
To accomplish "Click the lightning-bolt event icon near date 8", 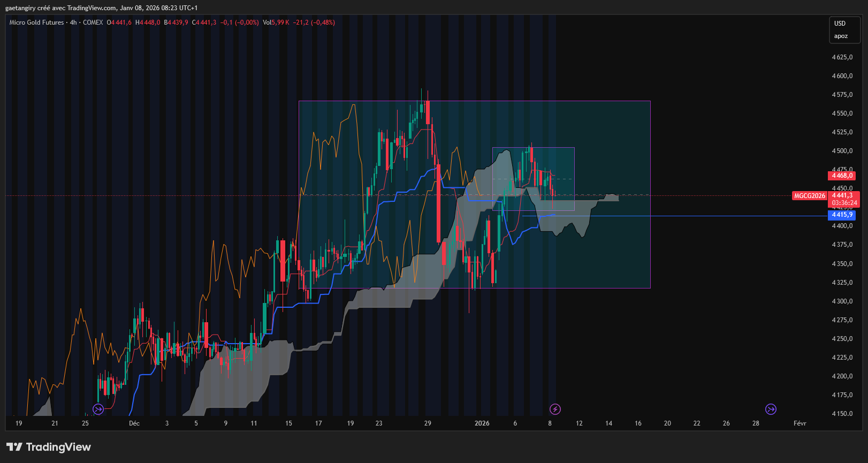I will pos(555,409).
